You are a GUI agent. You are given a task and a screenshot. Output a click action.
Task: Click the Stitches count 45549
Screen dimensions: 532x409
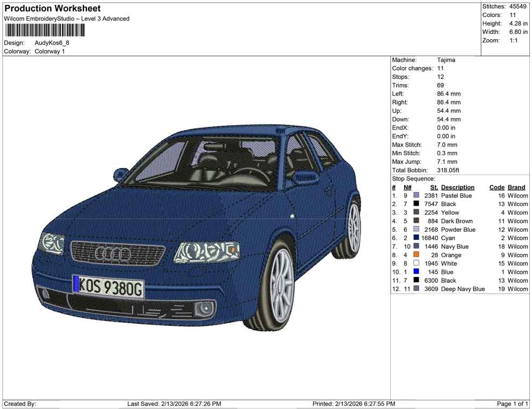coord(517,6)
